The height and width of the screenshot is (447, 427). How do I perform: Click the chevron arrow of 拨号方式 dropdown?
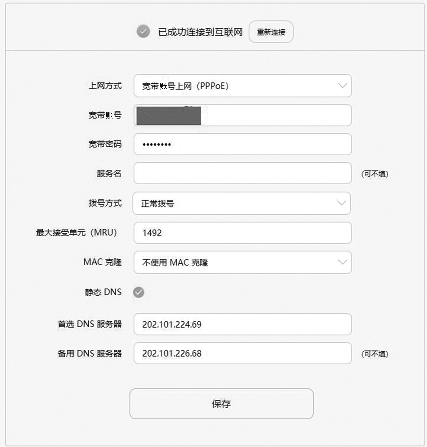pos(341,203)
